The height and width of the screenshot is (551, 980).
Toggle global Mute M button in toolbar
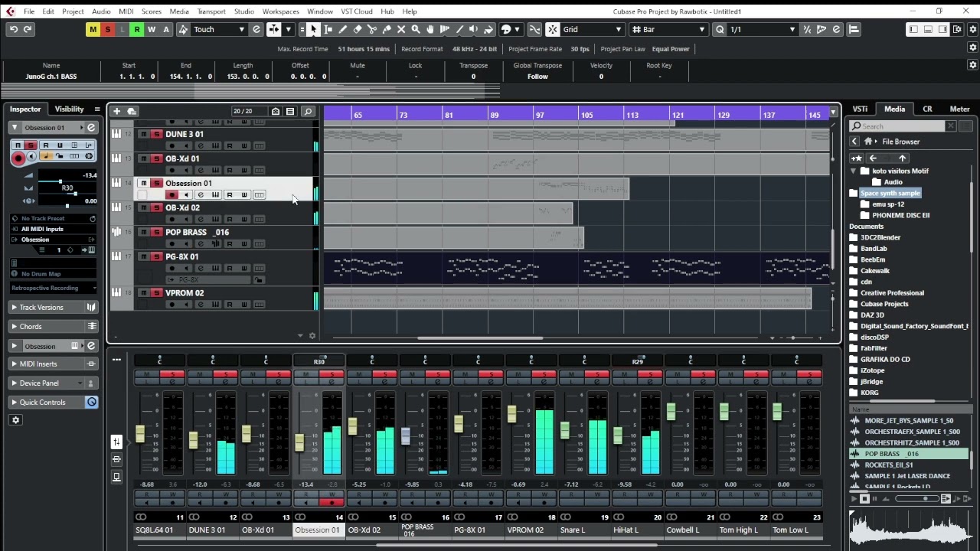click(93, 29)
